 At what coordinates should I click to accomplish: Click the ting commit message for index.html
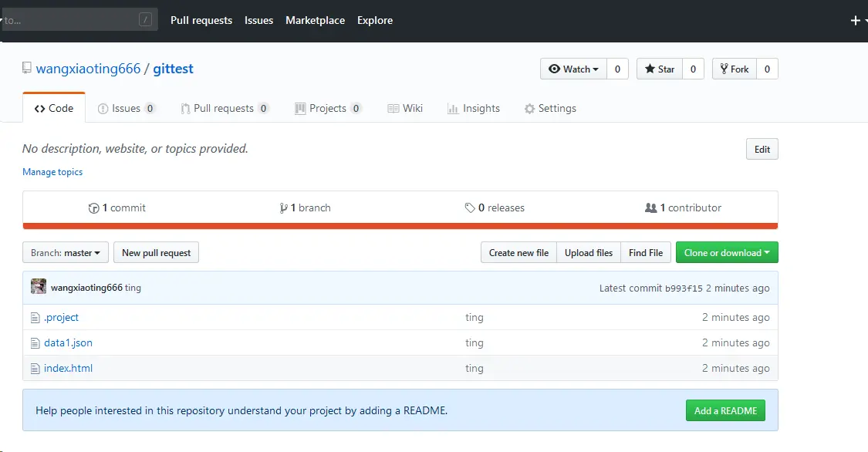pyautogui.click(x=475, y=369)
